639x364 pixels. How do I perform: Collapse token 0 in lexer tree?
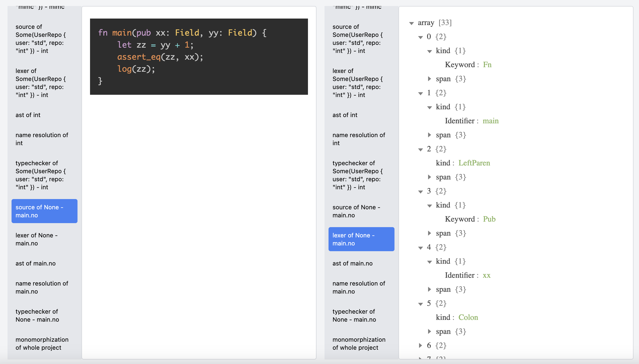[421, 37]
